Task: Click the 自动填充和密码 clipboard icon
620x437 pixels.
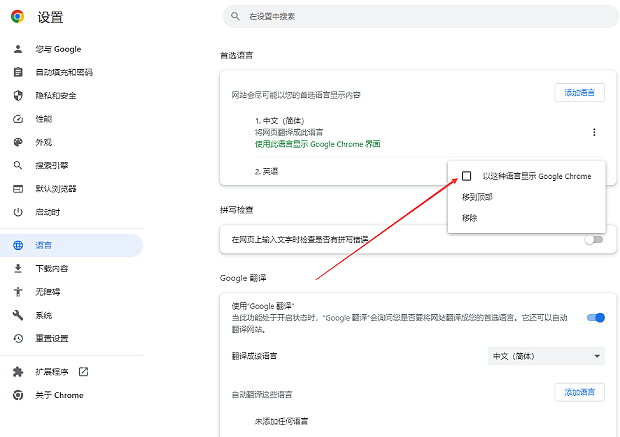Action: point(18,72)
